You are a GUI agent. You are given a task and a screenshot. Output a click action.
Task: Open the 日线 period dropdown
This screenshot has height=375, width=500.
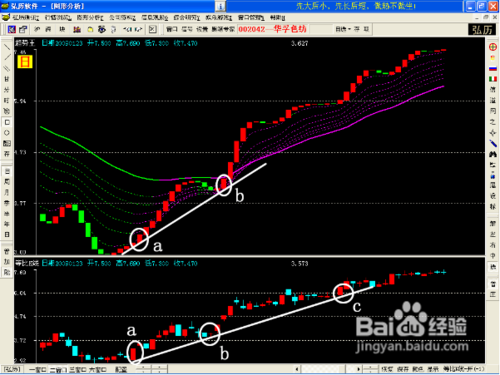pos(343,29)
